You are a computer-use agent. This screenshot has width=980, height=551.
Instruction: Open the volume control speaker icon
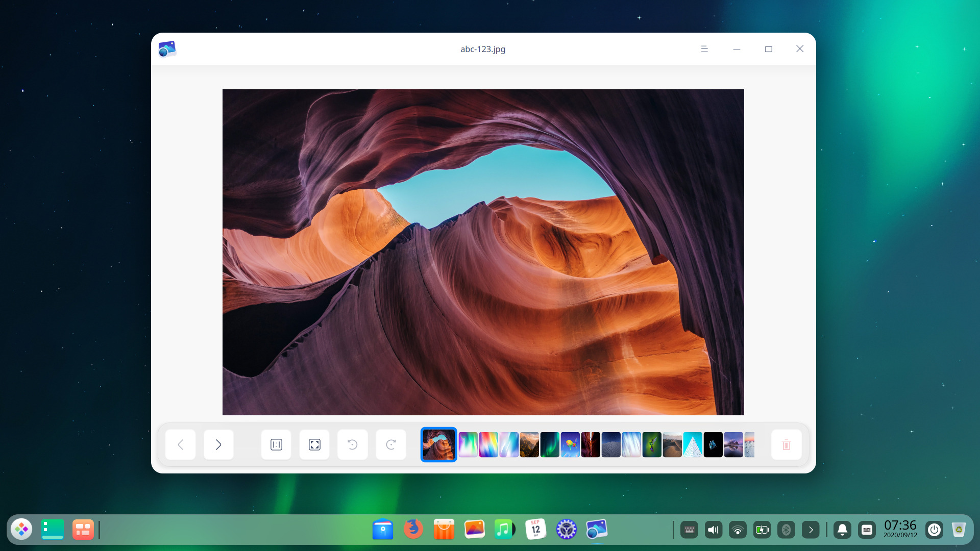713,529
